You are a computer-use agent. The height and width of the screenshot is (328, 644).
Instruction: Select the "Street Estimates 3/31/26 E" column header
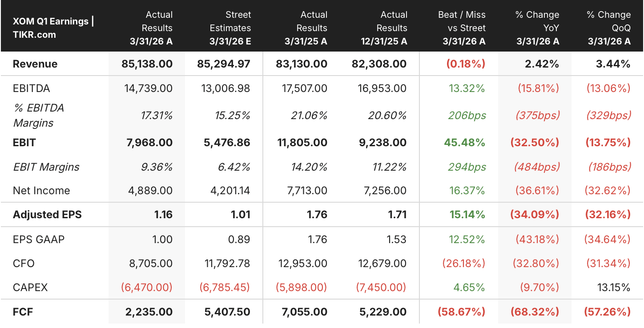coord(230,28)
